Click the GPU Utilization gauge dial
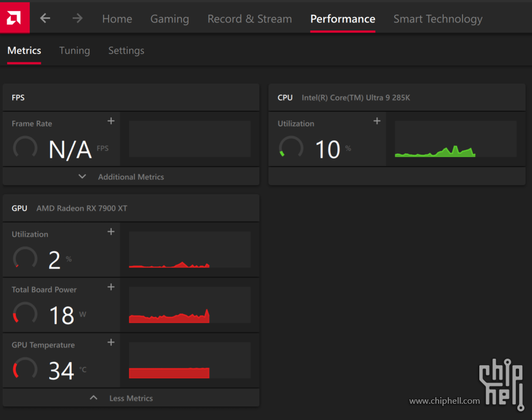The width and height of the screenshot is (532, 420). coord(25,258)
